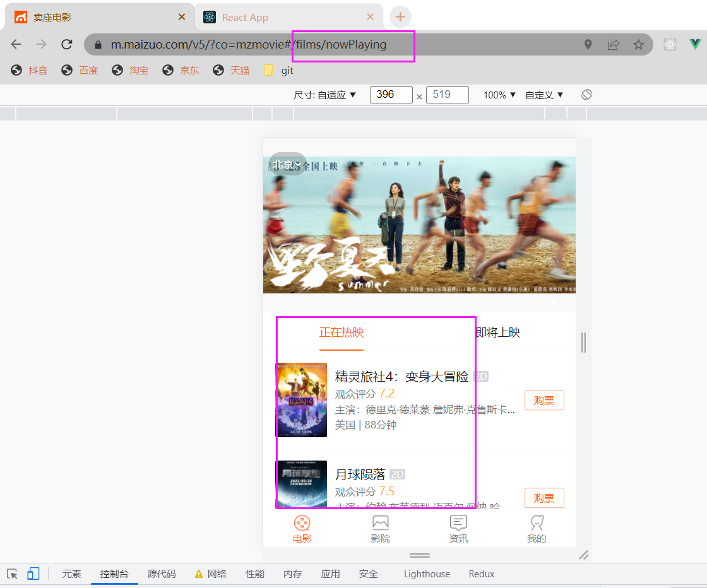
Task: Open 资讯 in bottom navigation
Action: coord(458,529)
